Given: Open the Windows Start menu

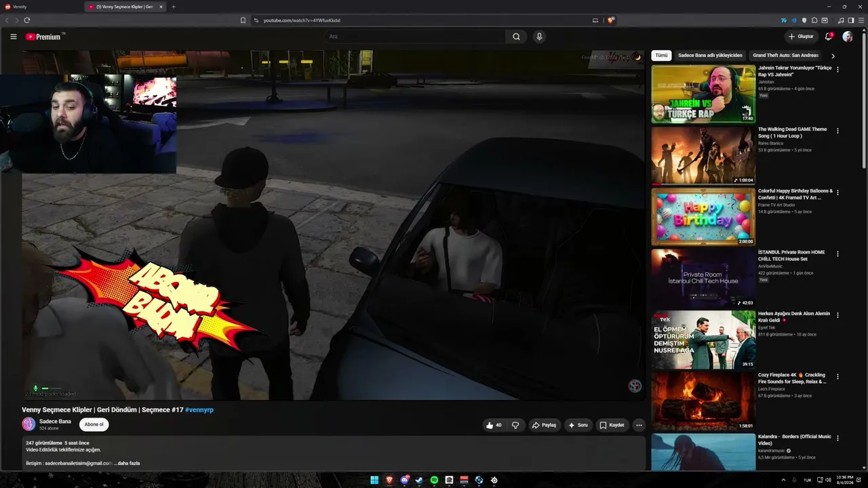Looking at the screenshot, I should [x=374, y=480].
